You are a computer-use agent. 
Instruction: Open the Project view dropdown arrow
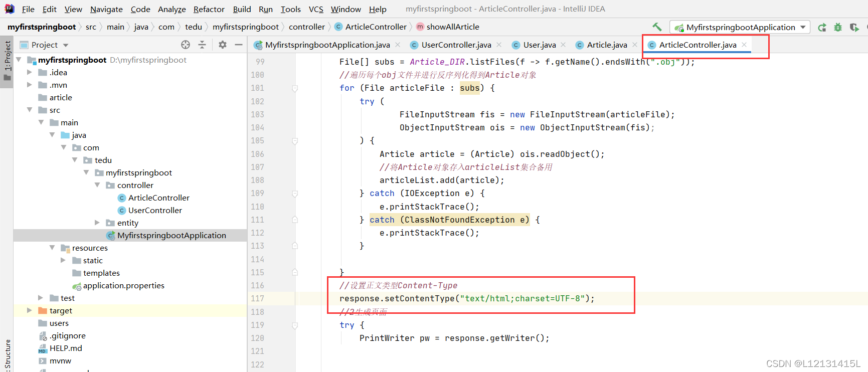click(x=66, y=45)
